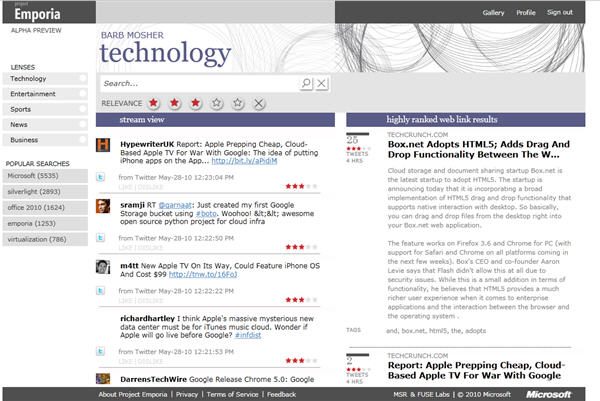Click the sramji username
This screenshot has width=600, height=401.
(x=132, y=205)
